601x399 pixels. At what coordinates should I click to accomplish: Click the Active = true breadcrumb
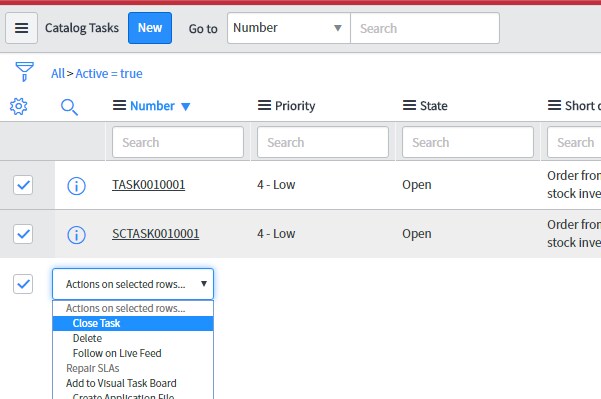[109, 74]
